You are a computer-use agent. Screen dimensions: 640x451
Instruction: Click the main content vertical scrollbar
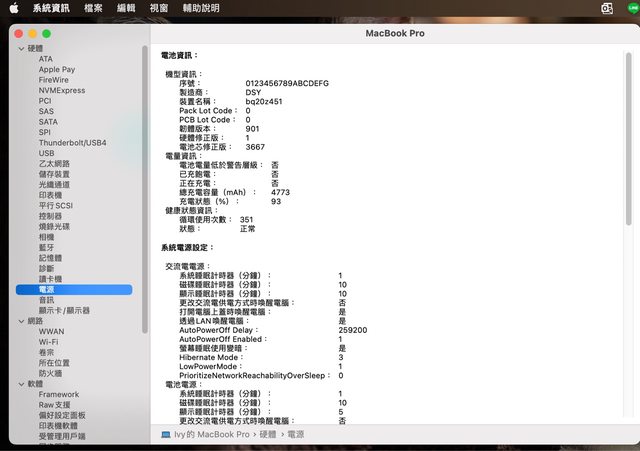[x=629, y=139]
